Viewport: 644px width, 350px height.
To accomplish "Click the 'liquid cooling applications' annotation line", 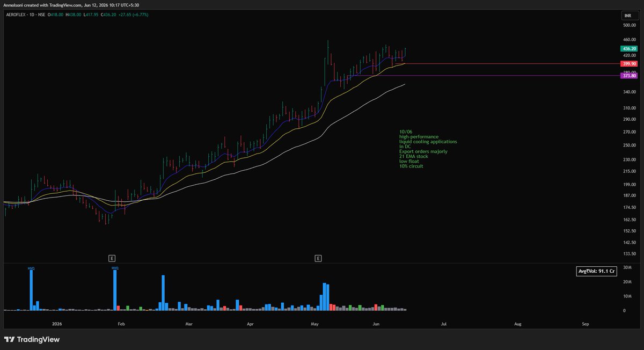I will click(x=428, y=142).
